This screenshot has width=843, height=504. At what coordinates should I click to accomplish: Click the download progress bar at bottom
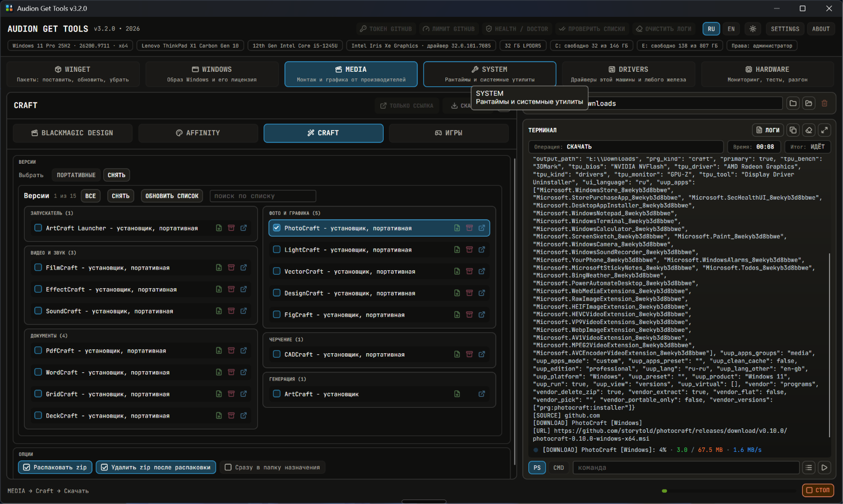[x=728, y=491]
